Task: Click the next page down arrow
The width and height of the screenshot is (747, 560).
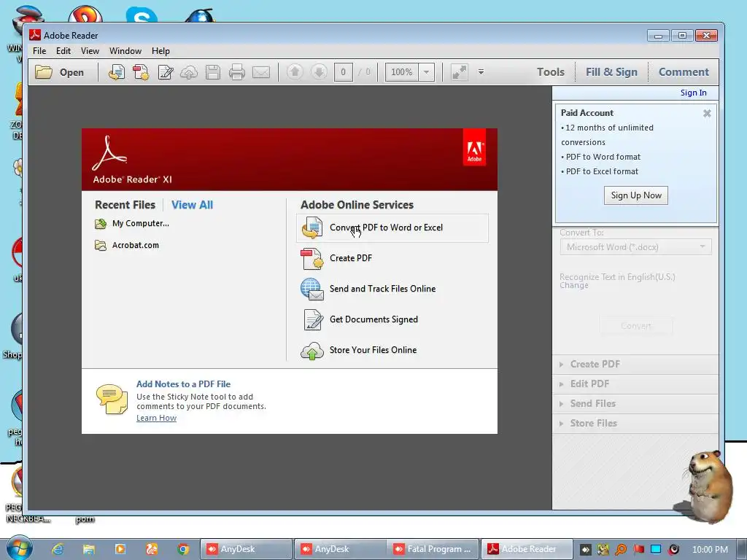Action: pyautogui.click(x=319, y=72)
